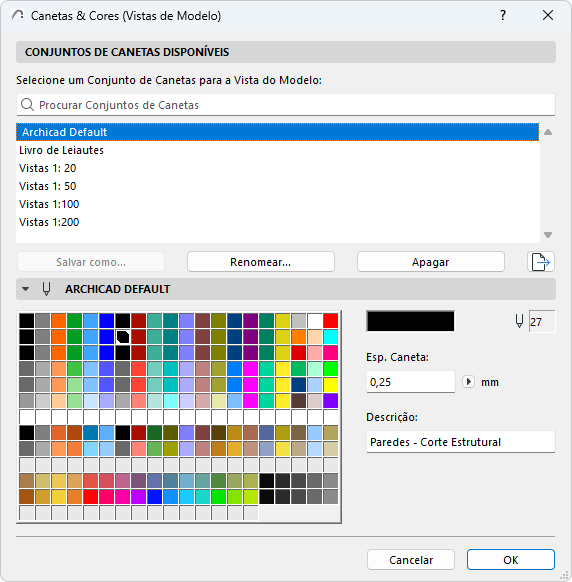Screen dimensions: 572x582
Task: Select the Vistas 1: 50 pen set
Action: pyautogui.click(x=277, y=186)
